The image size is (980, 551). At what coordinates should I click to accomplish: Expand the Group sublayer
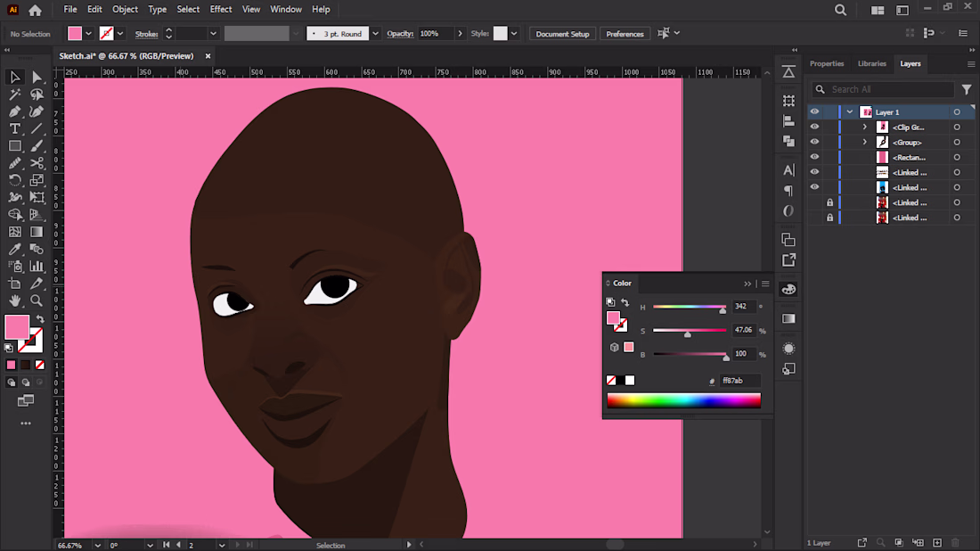865,142
